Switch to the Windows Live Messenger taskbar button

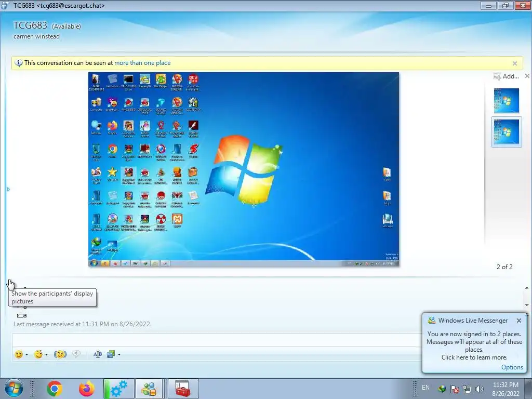pyautogui.click(x=149, y=389)
